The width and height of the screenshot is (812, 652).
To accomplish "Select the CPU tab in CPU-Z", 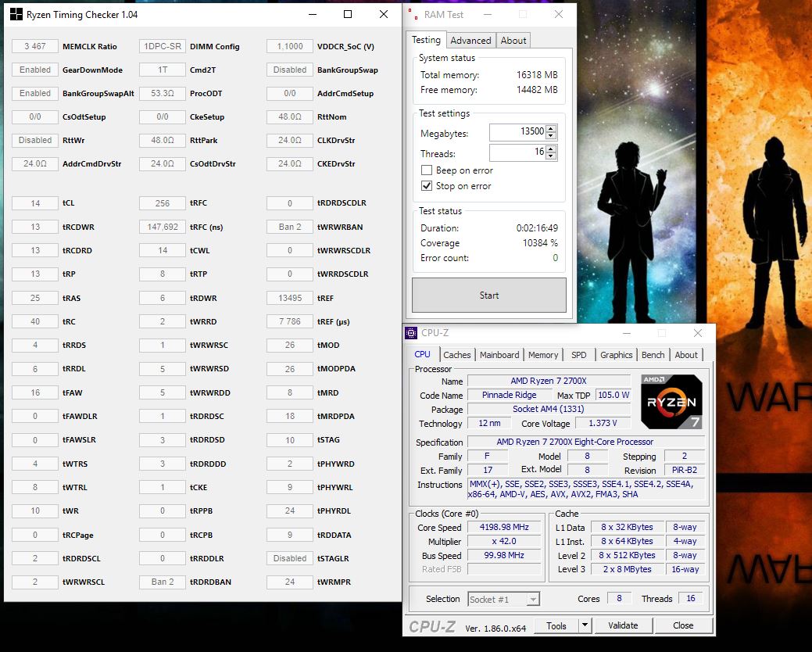I will pyautogui.click(x=423, y=354).
